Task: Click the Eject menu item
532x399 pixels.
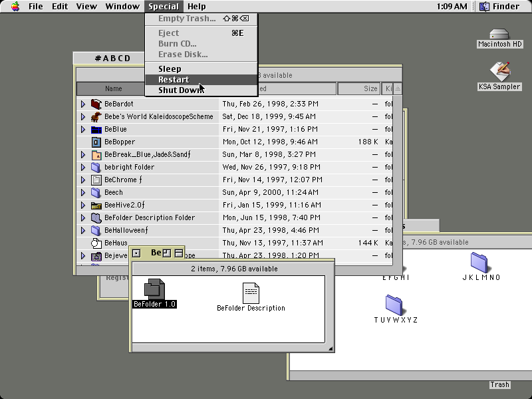Action: [x=201, y=33]
